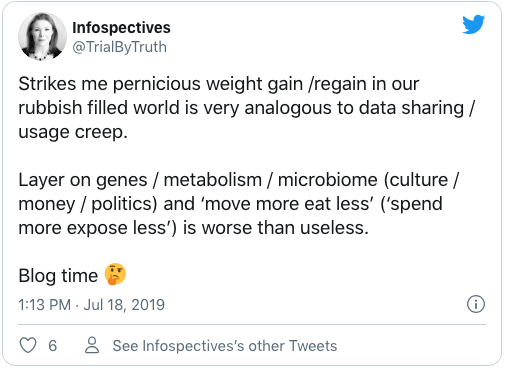Click the like count number 6
Image resolution: width=505 pixels, height=368 pixels.
point(53,346)
